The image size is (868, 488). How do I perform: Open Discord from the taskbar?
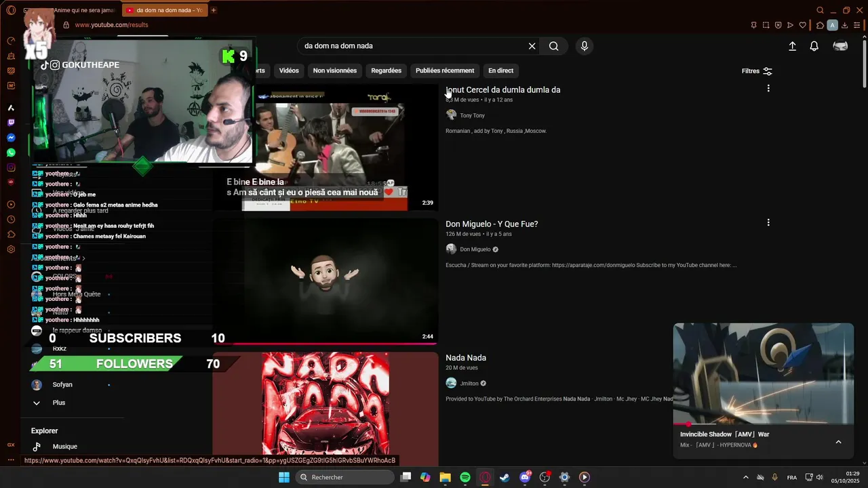pyautogui.click(x=525, y=477)
